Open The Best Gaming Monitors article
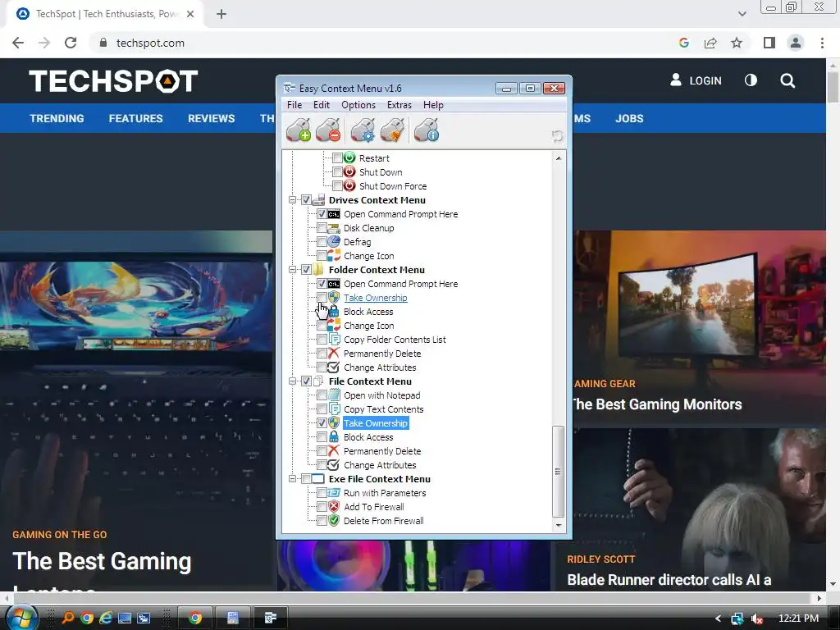 pyautogui.click(x=657, y=404)
